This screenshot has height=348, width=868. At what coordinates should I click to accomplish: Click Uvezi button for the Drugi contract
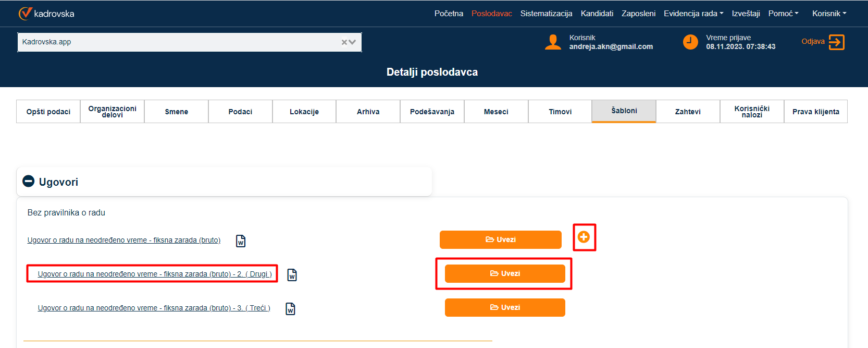(504, 273)
